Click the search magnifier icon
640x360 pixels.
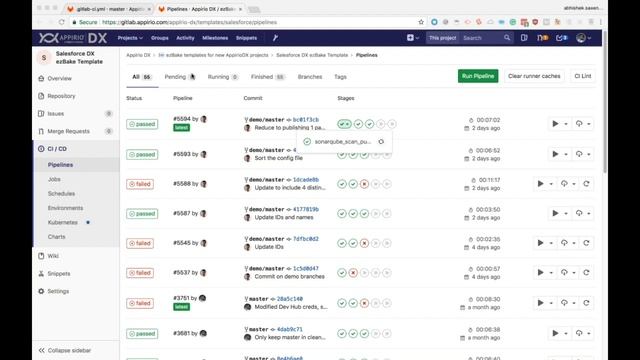coord(507,38)
